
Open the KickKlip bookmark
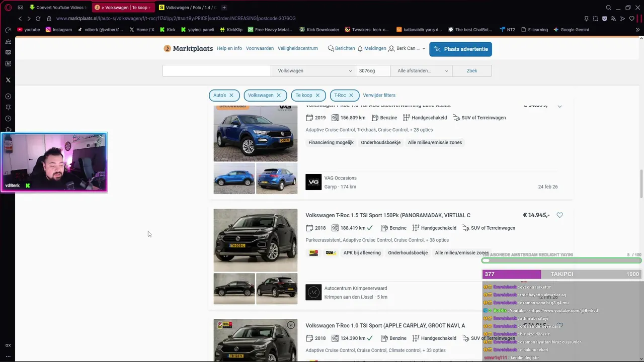click(x=231, y=30)
